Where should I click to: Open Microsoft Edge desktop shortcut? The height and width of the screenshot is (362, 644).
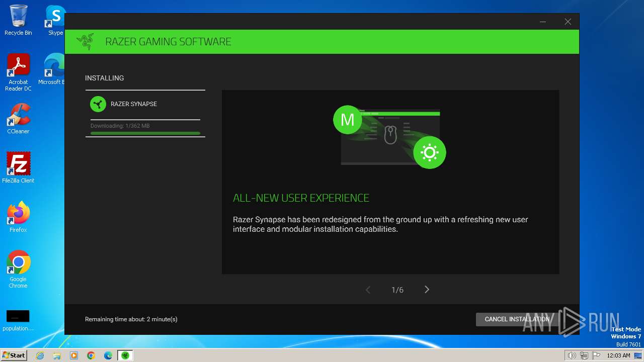coord(52,69)
